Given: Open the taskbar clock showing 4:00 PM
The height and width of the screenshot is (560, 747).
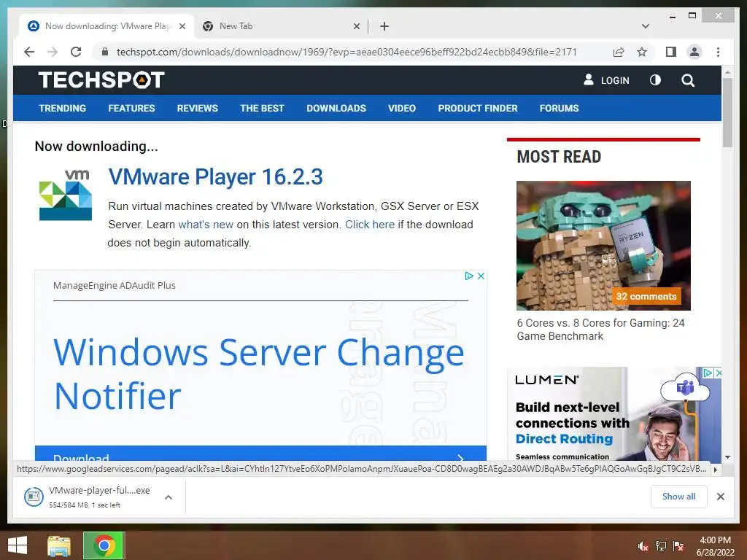Looking at the screenshot, I should tap(715, 546).
